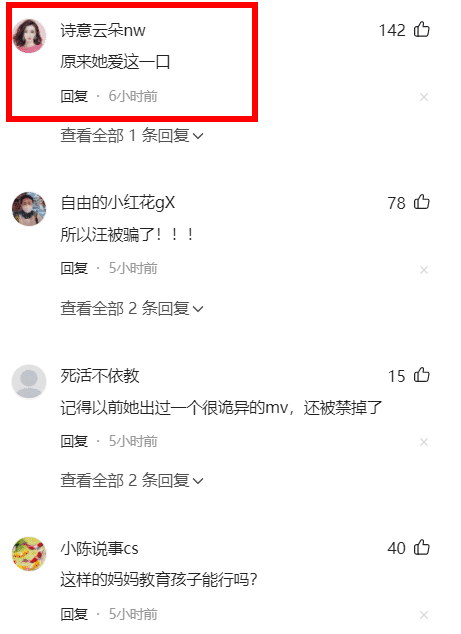Expand replies under 死活不依教's comment
The width and height of the screenshot is (461, 634).
(x=132, y=481)
